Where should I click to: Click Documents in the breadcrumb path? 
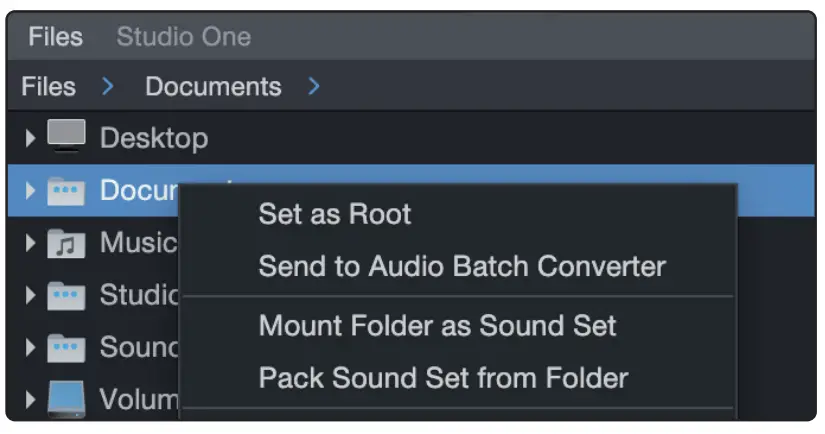click(213, 87)
